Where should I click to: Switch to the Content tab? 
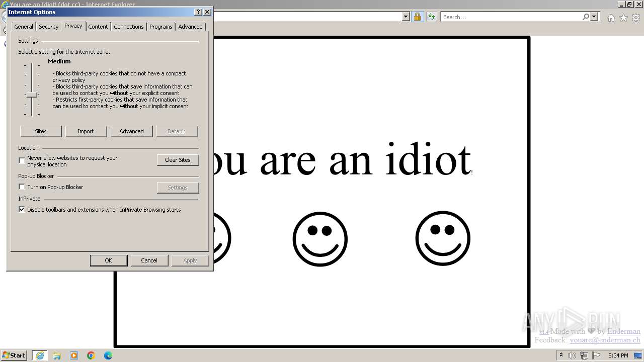pyautogui.click(x=98, y=27)
